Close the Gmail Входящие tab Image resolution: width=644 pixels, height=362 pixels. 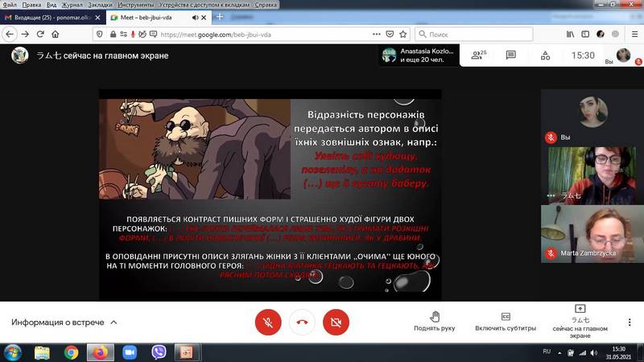coord(97,18)
